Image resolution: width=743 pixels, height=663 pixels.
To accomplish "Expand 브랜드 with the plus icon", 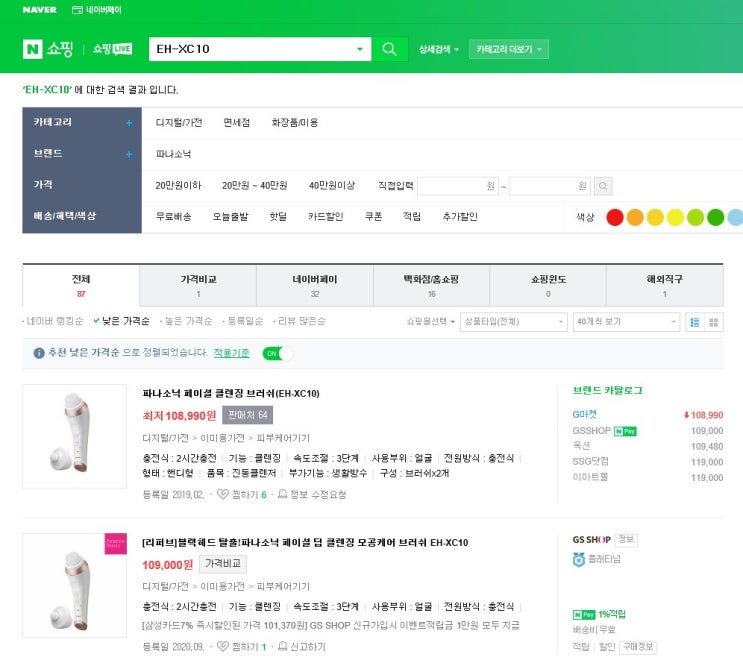I will click(x=128, y=154).
